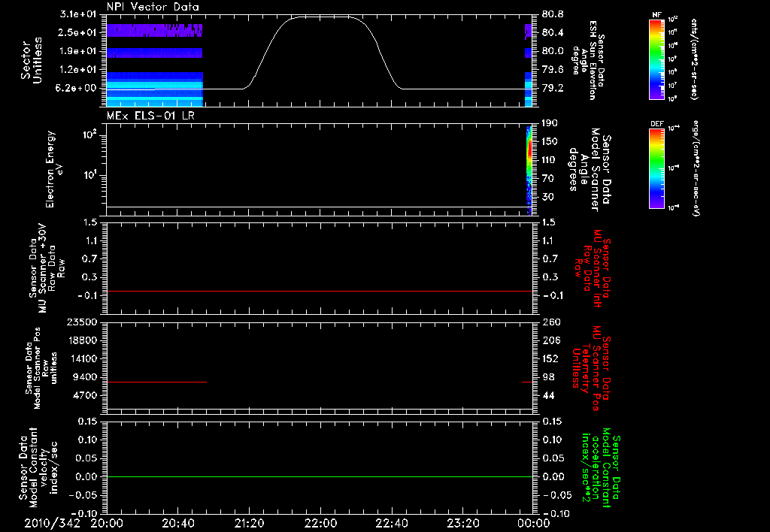This screenshot has width=770, height=532.
Task: Click the NPI spectrogram band near 2.5e+01
Action: [155, 30]
